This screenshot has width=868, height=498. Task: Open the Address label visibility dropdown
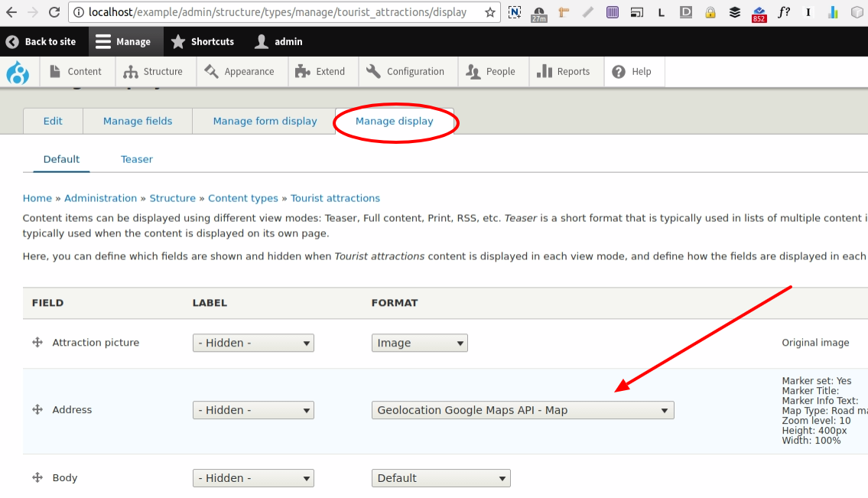(x=253, y=410)
